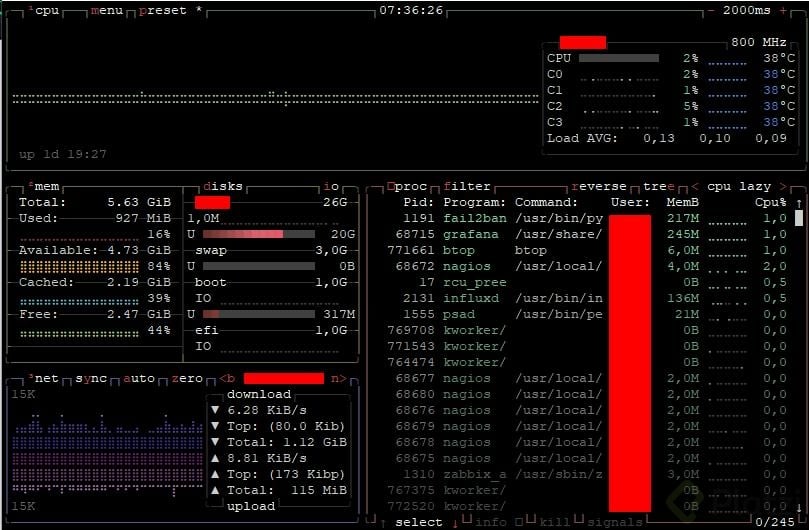The image size is (809, 530).
Task: Toggle cpu lazy sorting mode label
Action: coord(739,186)
